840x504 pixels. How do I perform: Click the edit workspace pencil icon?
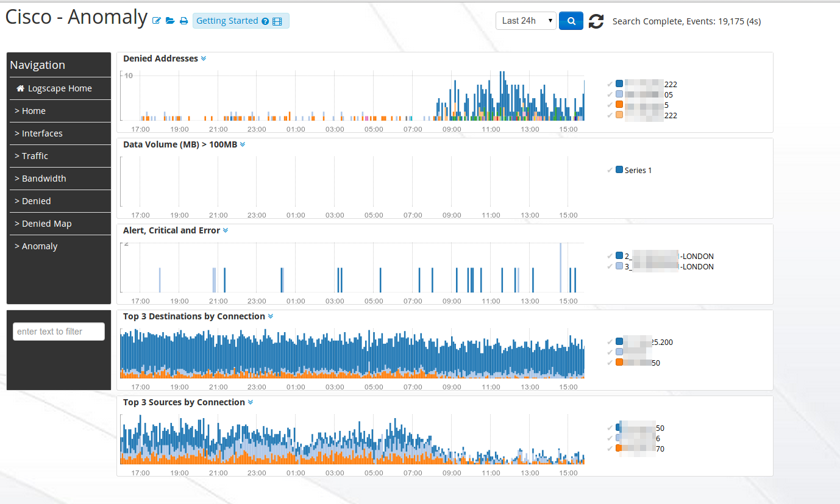point(157,21)
